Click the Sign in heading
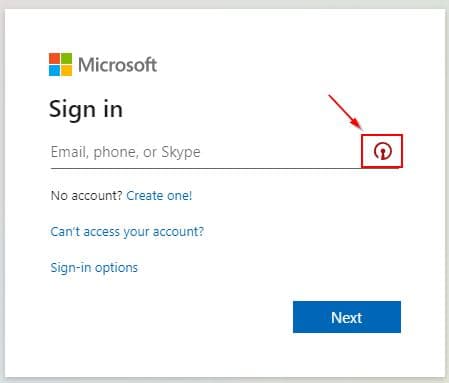This screenshot has width=449, height=383. (x=86, y=109)
